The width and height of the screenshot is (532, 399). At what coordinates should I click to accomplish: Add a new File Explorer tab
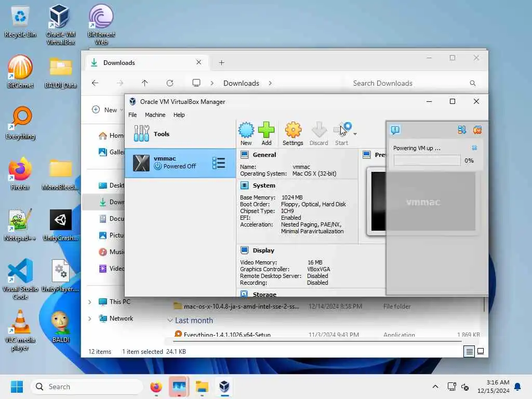point(221,62)
